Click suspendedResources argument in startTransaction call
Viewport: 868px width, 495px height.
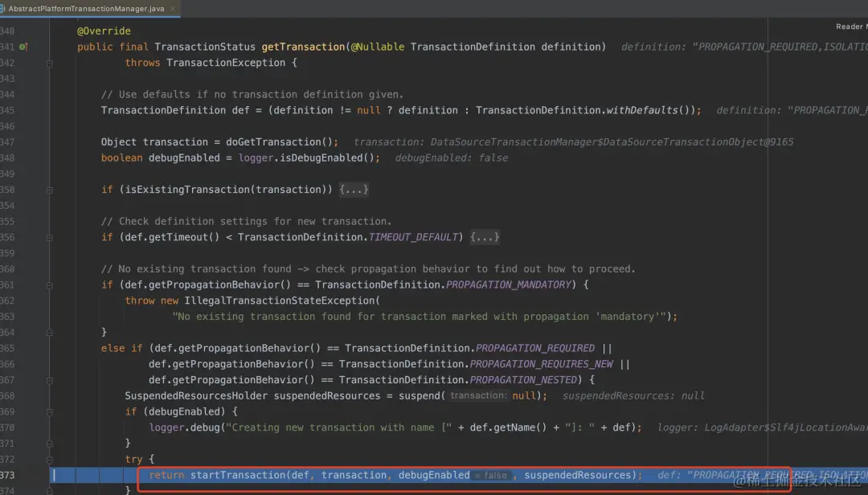coord(577,475)
